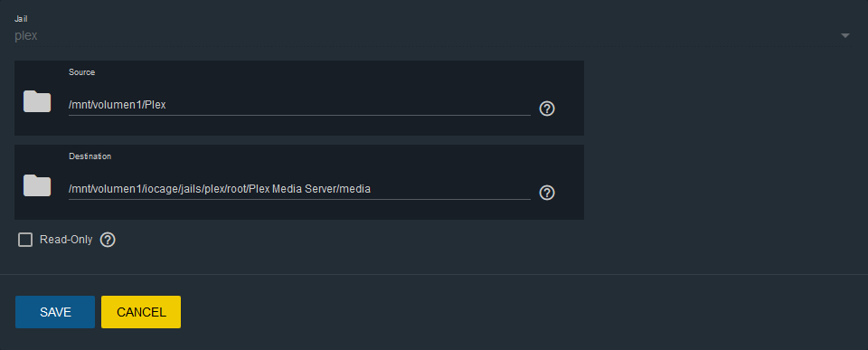Save the mount point settings
868x350 pixels.
pos(55,312)
